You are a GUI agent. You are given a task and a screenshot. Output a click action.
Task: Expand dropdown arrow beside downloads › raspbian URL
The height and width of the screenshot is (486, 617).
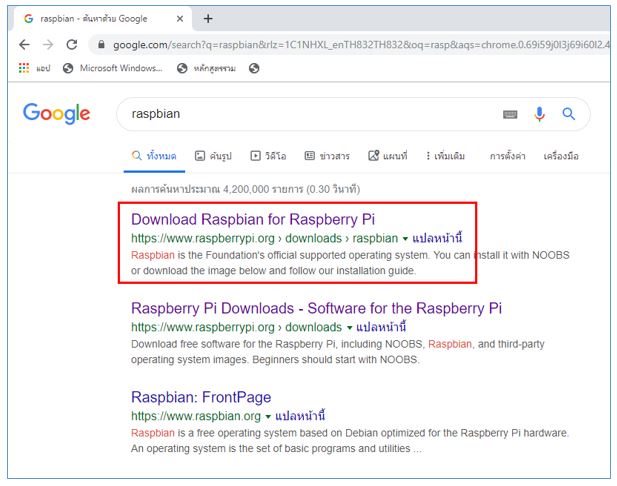click(405, 239)
